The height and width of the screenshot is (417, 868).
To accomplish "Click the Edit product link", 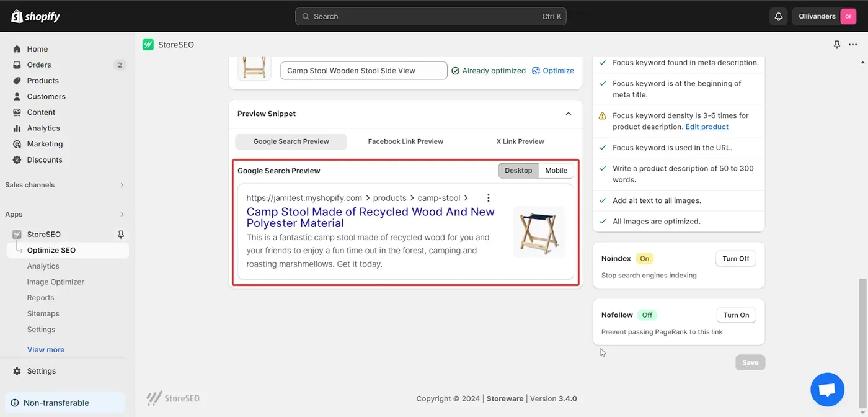I will (x=707, y=127).
